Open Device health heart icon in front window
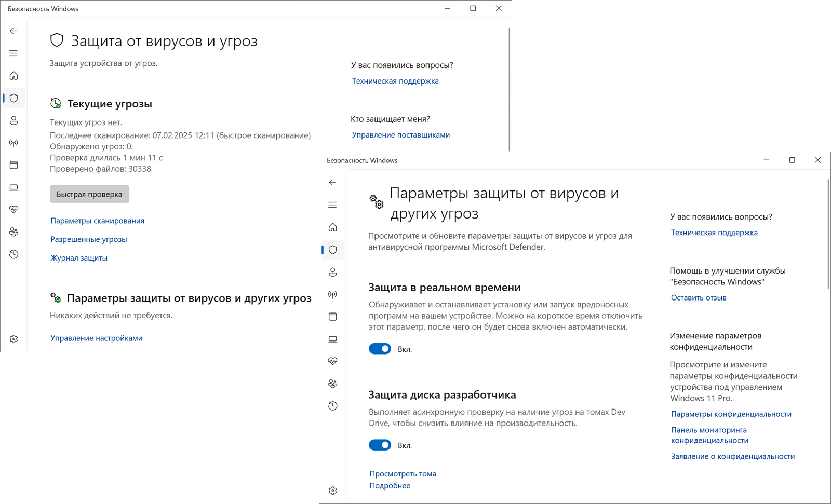The height and width of the screenshot is (504, 831). click(332, 361)
